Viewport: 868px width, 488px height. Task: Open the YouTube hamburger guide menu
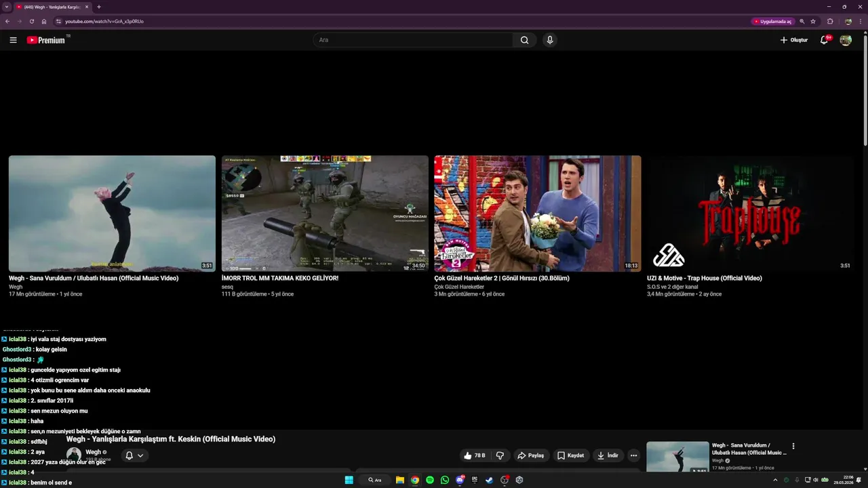(13, 40)
